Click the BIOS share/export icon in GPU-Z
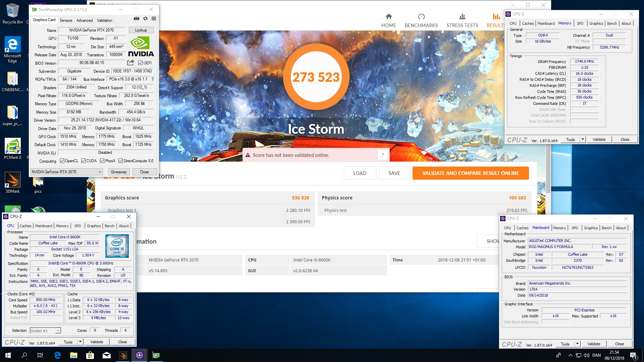 click(x=130, y=63)
